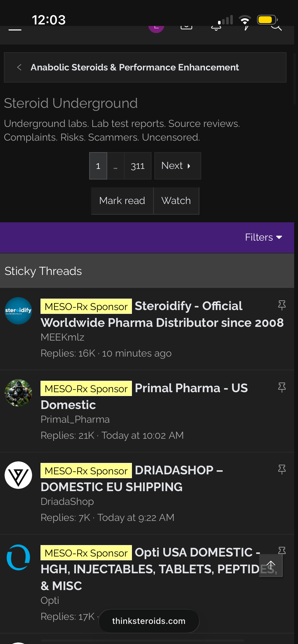Open Primal Pharma gorilla avatar
Screen dimensions: 298x644
click(x=18, y=393)
